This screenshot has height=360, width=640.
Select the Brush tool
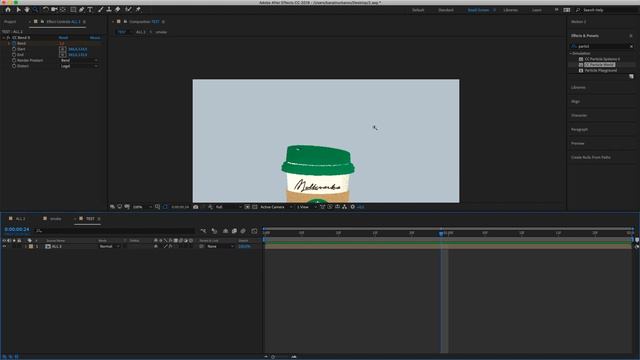(100, 9)
